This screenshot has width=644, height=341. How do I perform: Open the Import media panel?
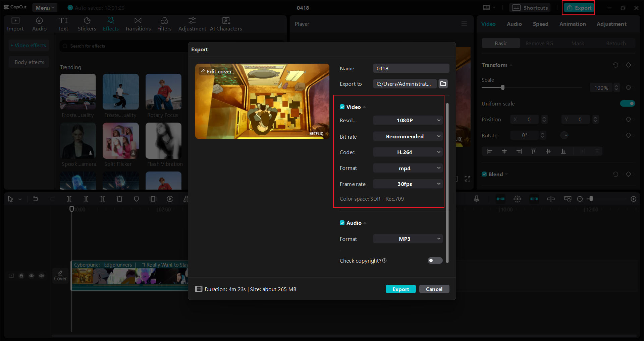click(15, 24)
